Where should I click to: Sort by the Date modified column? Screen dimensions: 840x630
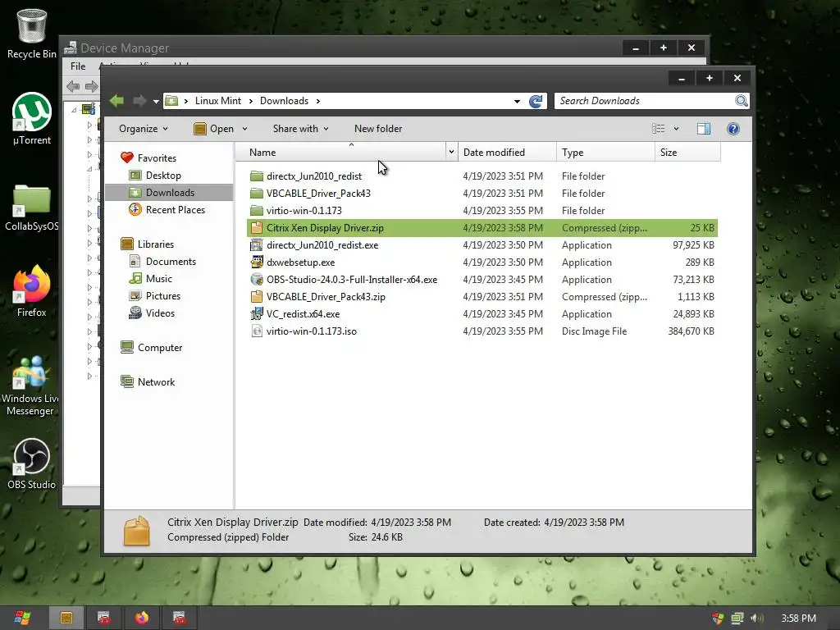tap(507, 152)
